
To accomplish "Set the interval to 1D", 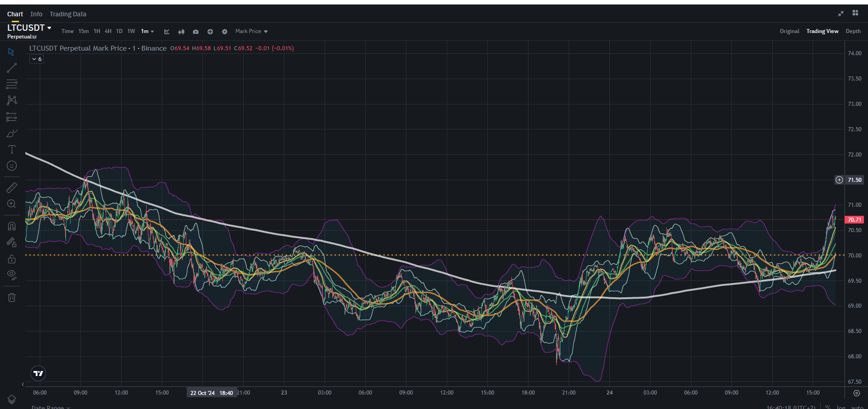I will tap(119, 31).
